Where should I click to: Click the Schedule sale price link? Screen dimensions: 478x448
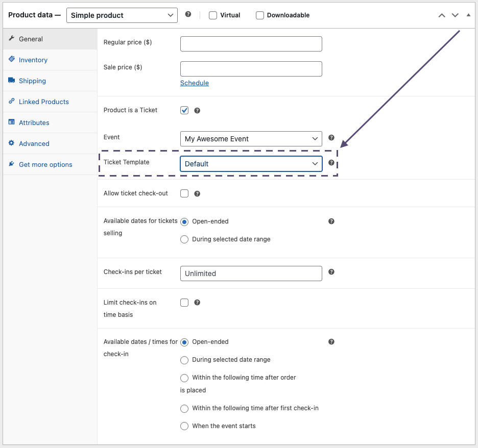pos(195,83)
